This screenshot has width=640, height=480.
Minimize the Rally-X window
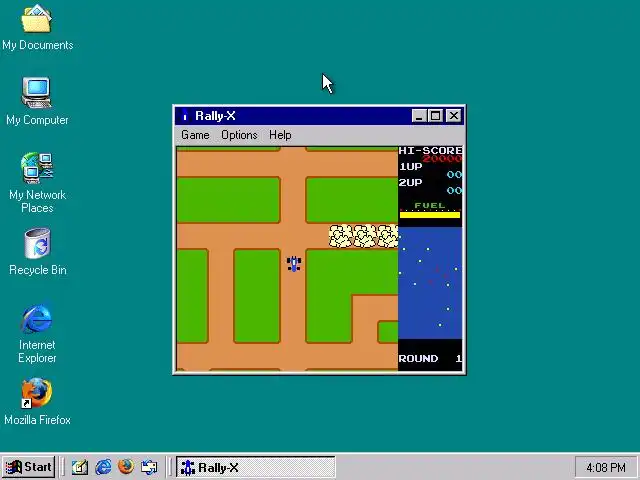419,116
